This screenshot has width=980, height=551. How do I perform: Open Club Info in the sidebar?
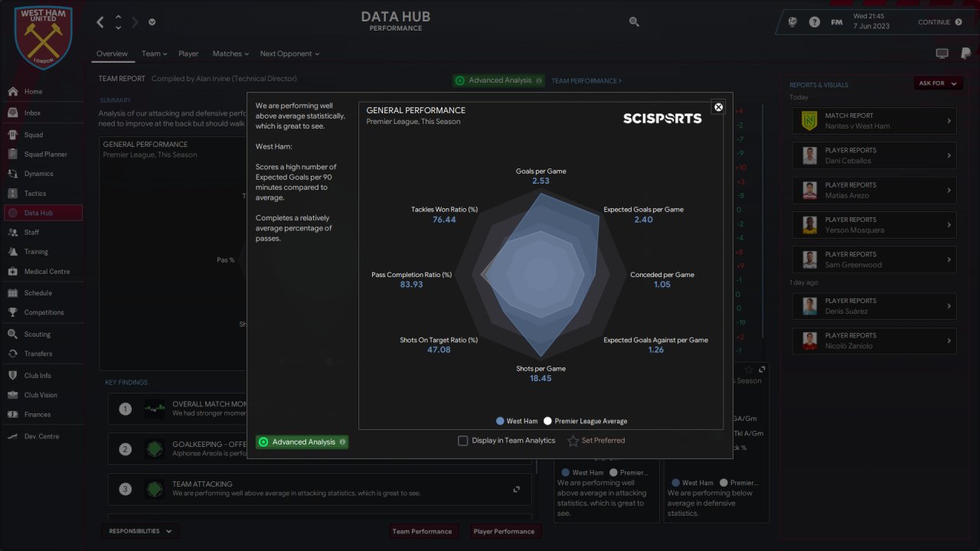(42, 376)
